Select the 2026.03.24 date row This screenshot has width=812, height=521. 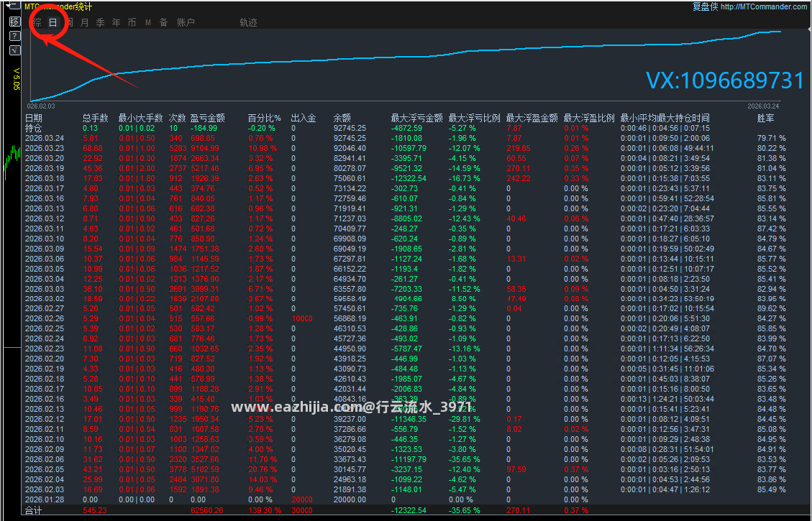tap(406, 138)
